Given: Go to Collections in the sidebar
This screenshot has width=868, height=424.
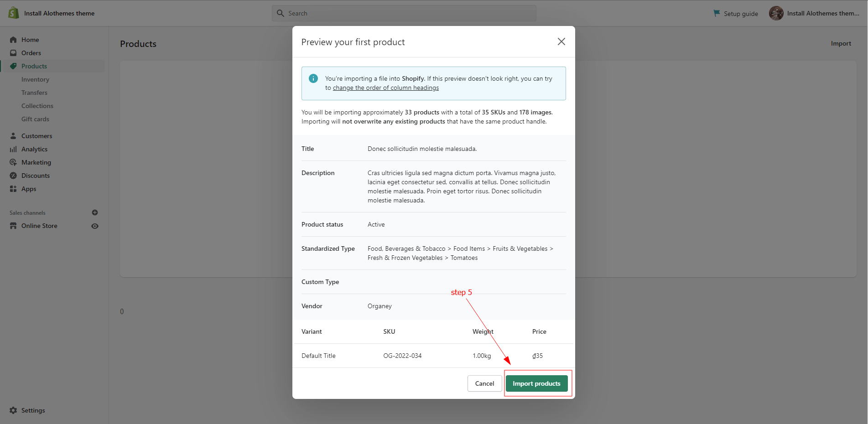Looking at the screenshot, I should [x=37, y=106].
